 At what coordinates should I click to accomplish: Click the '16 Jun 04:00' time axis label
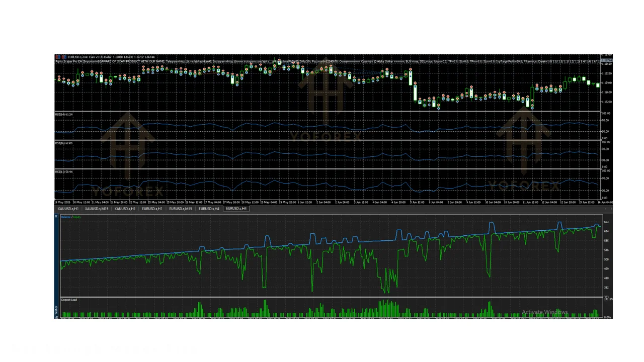[x=606, y=203]
